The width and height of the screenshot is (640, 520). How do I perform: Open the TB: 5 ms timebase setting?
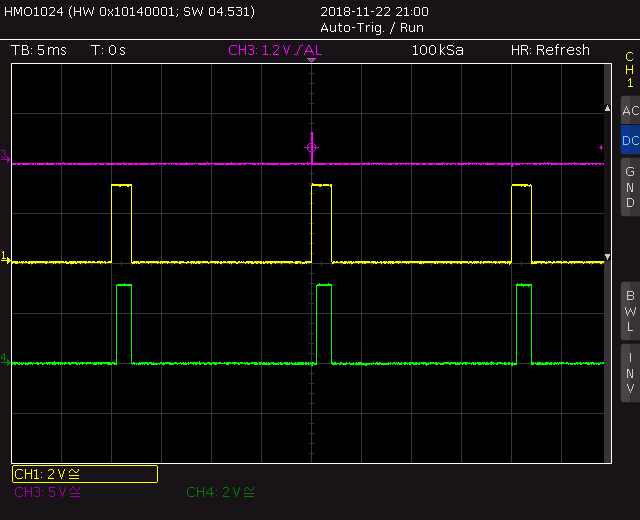coord(38,50)
